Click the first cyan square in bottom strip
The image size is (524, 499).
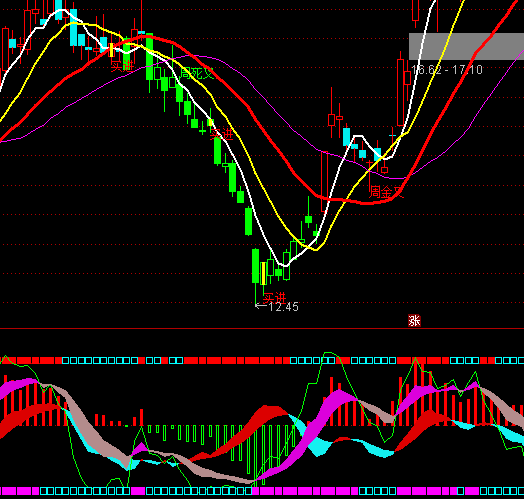tap(43, 491)
